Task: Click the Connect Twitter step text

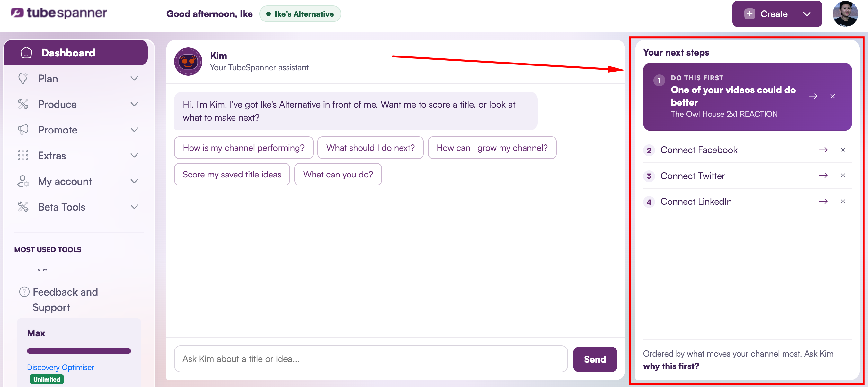Action: pyautogui.click(x=693, y=176)
